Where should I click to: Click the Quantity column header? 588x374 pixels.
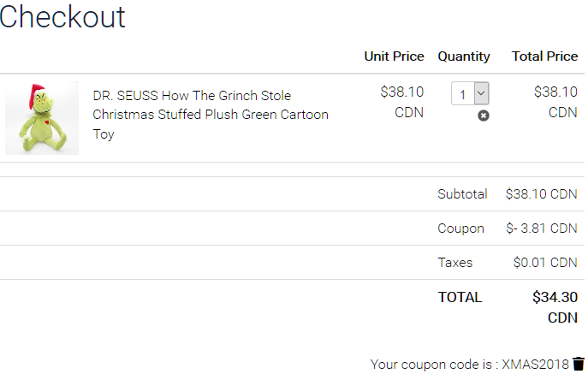464,56
